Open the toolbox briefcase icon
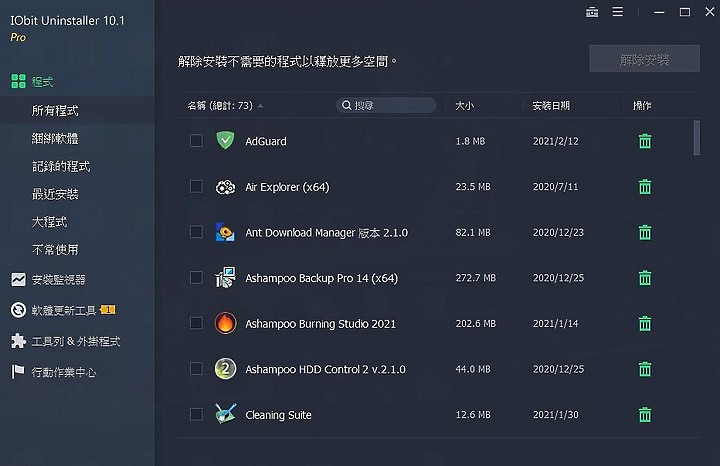Viewport: 720px width, 466px height. point(592,12)
